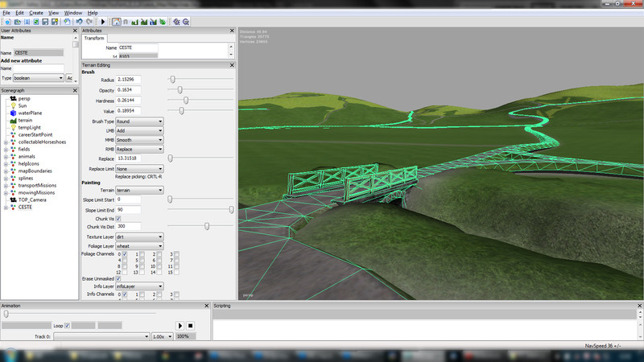The image size is (644, 362).
Task: Close the Terrain Editing panel
Action: pos(232,65)
